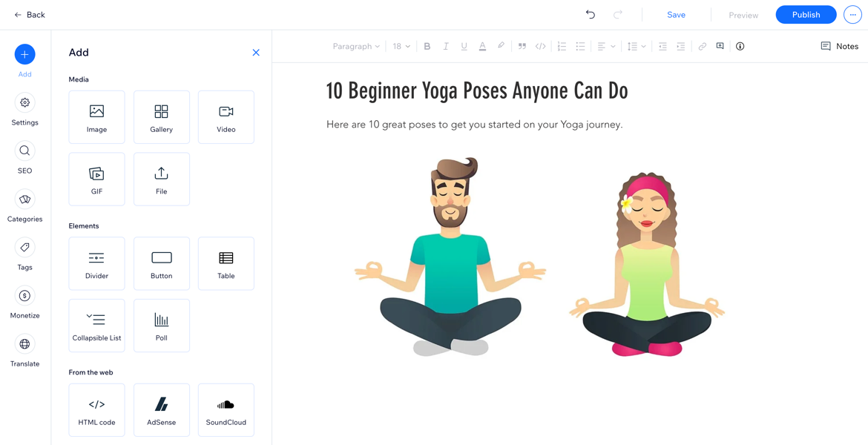
Task: Expand the font size 18 dropdown
Action: click(x=401, y=46)
